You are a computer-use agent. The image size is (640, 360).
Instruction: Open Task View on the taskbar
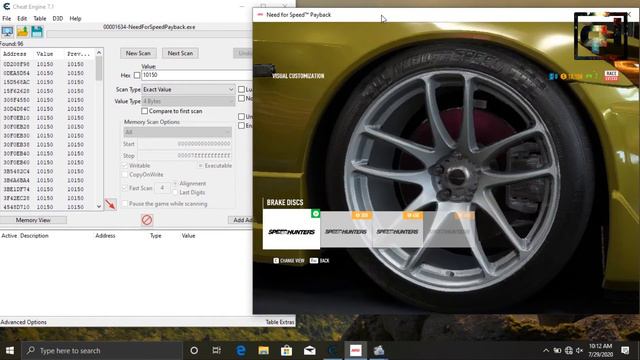click(x=216, y=350)
